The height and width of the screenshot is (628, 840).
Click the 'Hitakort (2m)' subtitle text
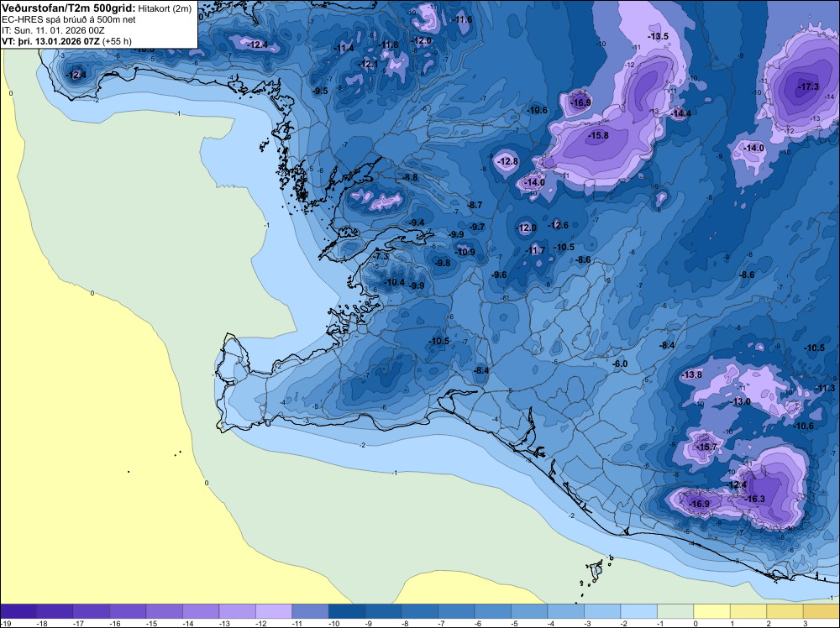pos(165,8)
